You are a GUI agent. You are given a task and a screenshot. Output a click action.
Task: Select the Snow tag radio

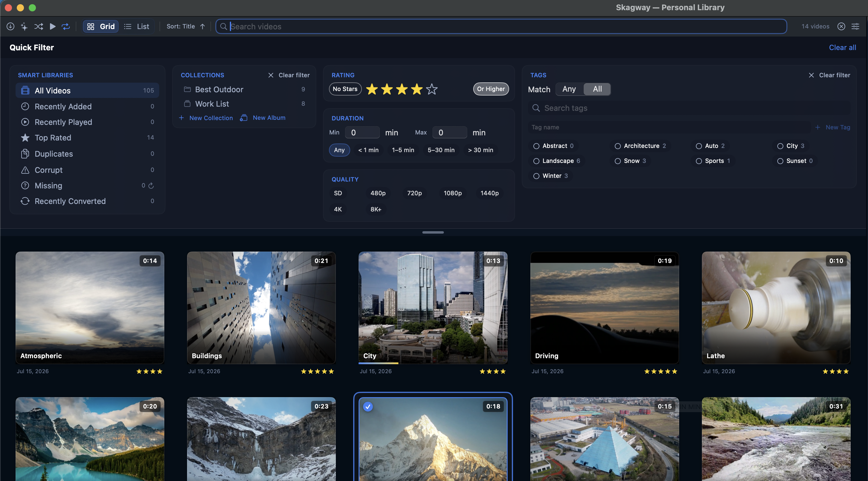(x=618, y=161)
